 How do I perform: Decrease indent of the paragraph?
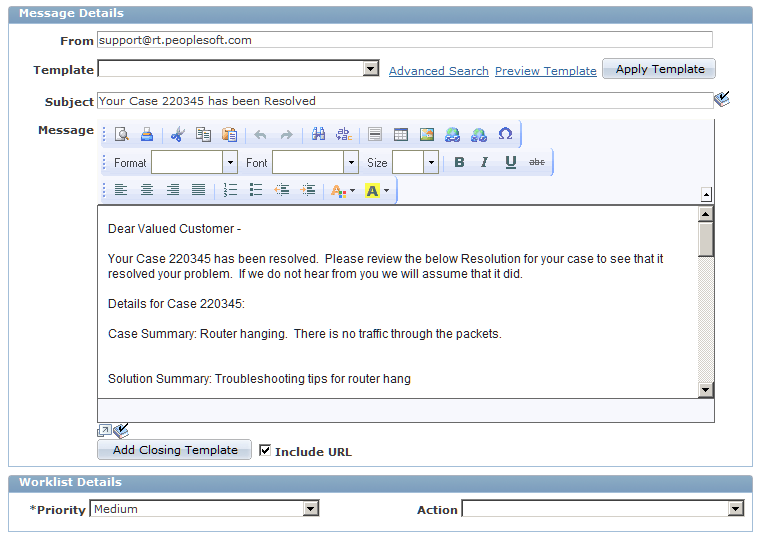[282, 190]
